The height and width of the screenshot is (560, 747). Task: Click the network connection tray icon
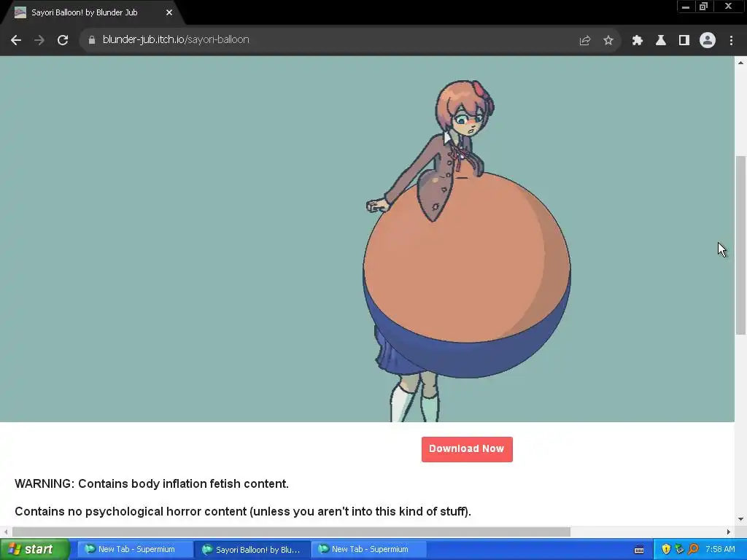tap(679, 549)
